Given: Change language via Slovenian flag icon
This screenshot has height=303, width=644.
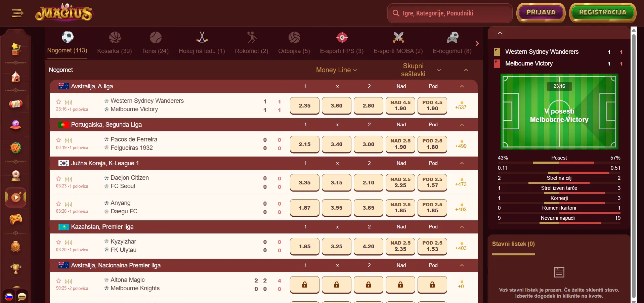Looking at the screenshot, I should point(9,297).
